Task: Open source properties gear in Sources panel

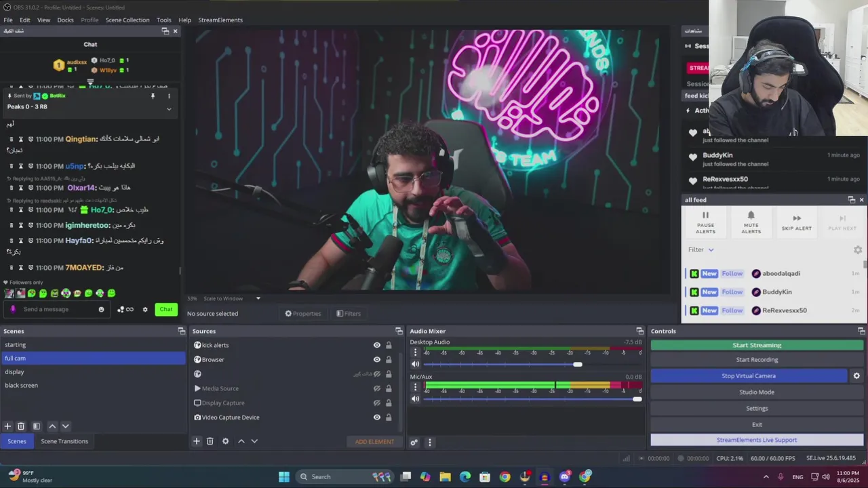Action: pos(226,441)
